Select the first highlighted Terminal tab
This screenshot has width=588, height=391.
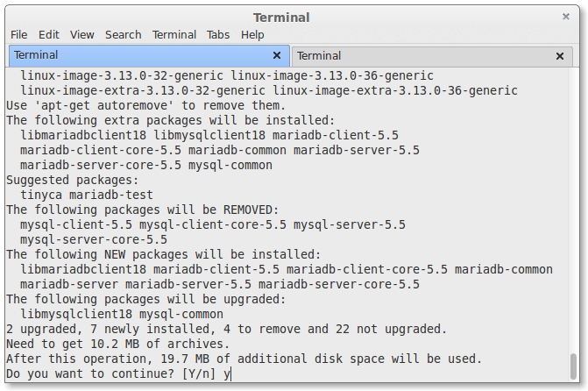pos(131,55)
